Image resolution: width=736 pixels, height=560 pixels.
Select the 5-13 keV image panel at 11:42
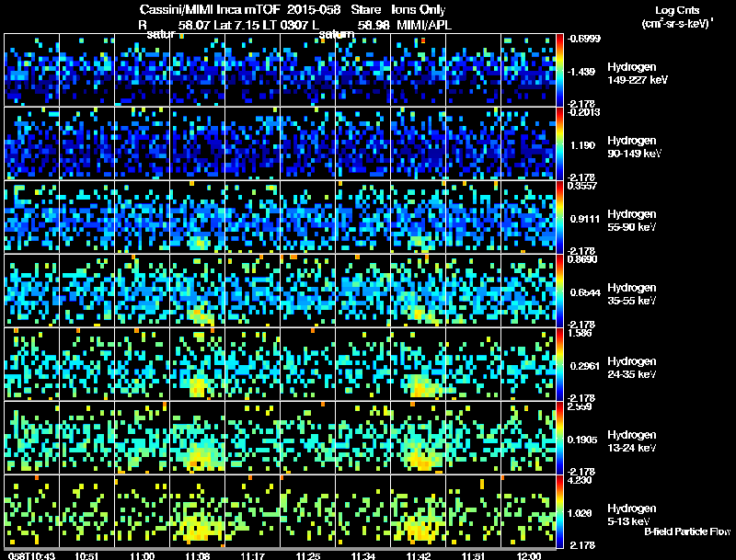click(419, 511)
